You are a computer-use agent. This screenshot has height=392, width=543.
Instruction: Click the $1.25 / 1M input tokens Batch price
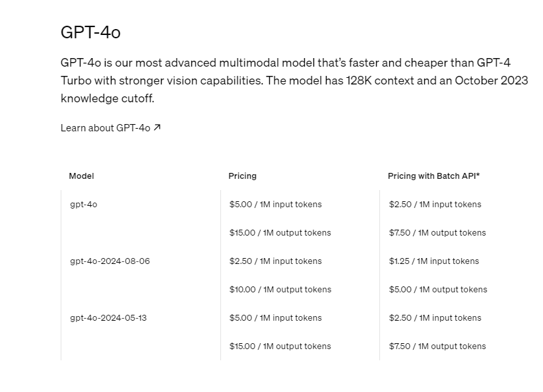[433, 261]
